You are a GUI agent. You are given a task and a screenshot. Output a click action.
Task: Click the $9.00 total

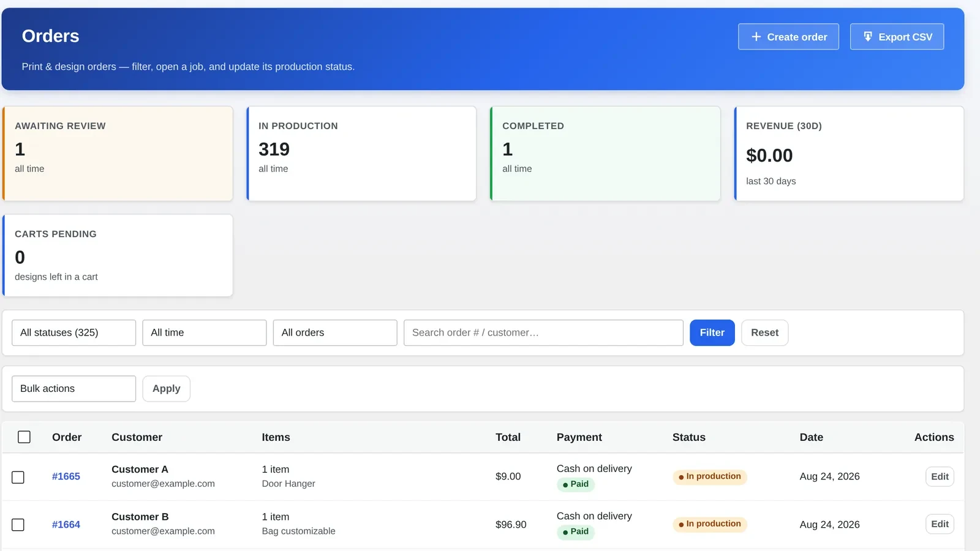[x=508, y=476]
